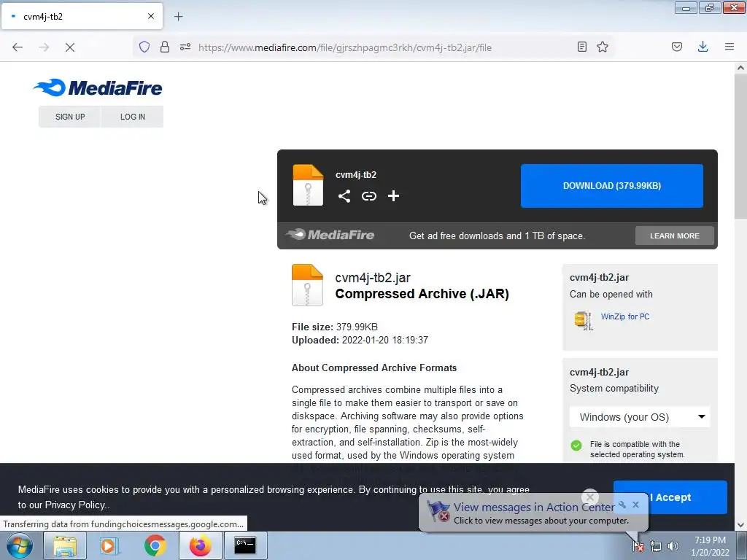Open the Windows Start menu orb
The width and height of the screenshot is (747, 560).
click(20, 545)
